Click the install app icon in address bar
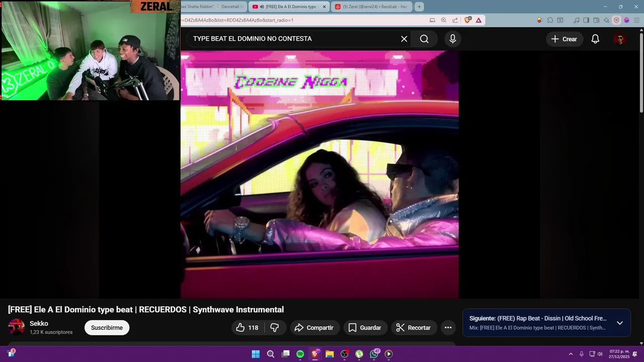644x362 pixels. (x=432, y=20)
